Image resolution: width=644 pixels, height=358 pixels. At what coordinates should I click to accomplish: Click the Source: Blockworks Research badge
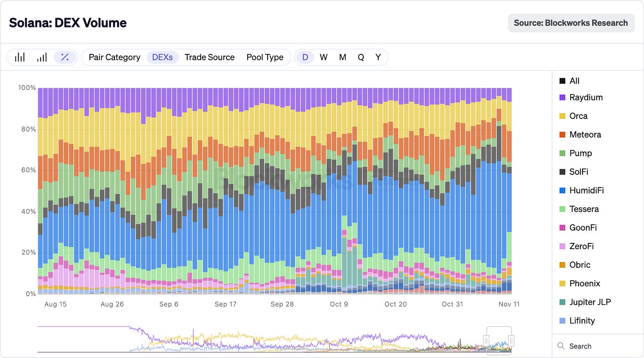(571, 23)
